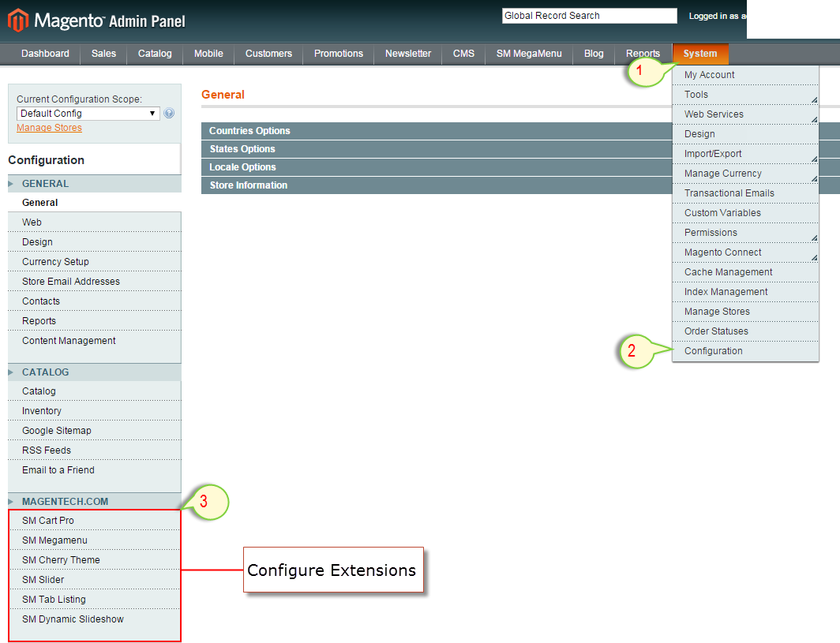This screenshot has width=840, height=643.
Task: Select Configuration in System menu
Action: point(745,351)
